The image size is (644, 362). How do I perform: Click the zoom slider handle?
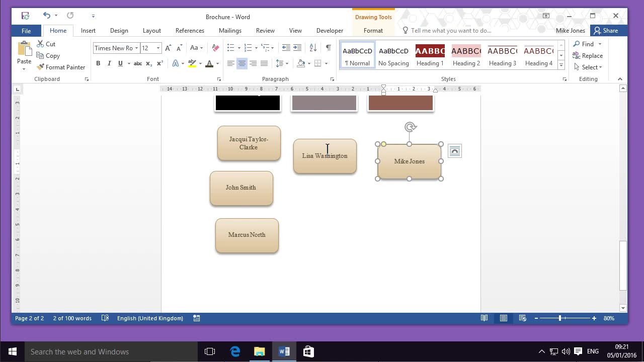[x=560, y=318]
